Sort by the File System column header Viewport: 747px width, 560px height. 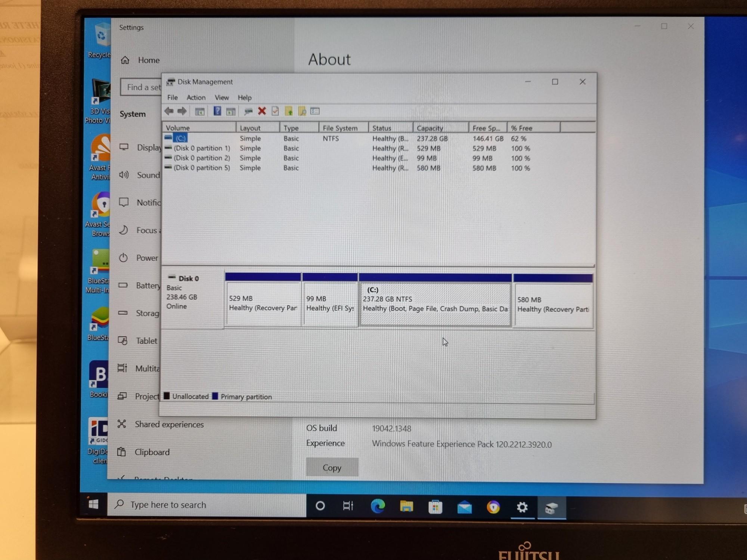click(344, 128)
